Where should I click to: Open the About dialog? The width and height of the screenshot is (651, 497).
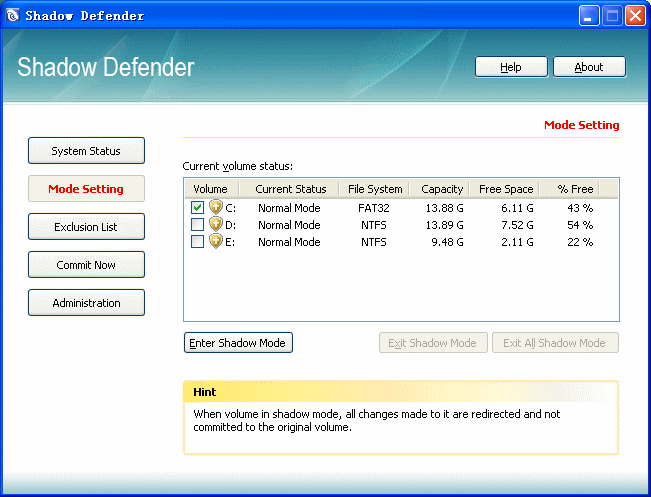(x=589, y=67)
